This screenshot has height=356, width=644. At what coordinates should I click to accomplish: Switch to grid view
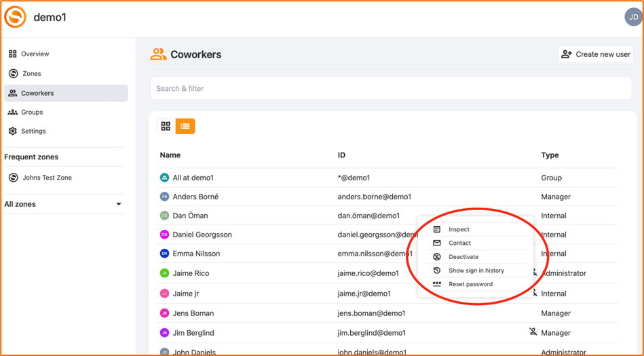(166, 126)
